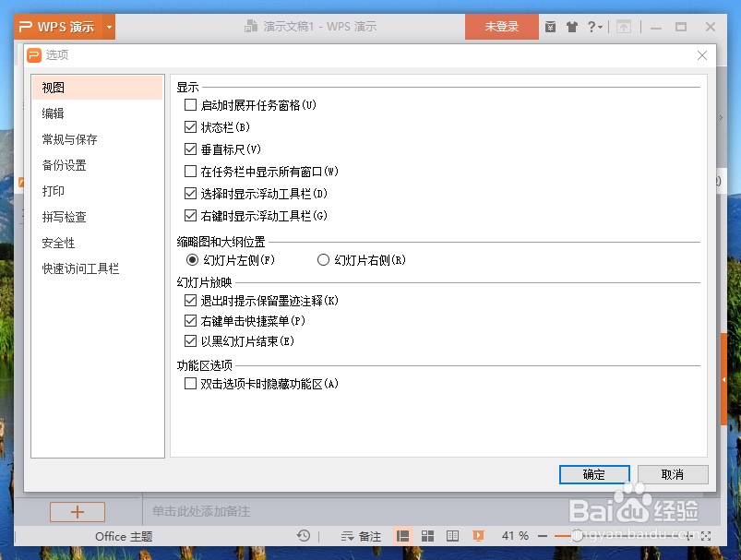Click the slideshow play icon in status bar
This screenshot has height=560, width=741.
[x=479, y=535]
